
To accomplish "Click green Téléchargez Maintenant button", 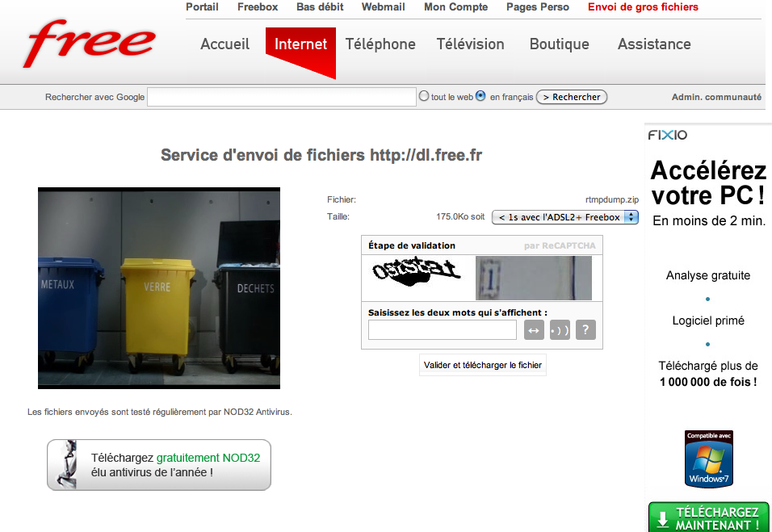I will [708, 517].
